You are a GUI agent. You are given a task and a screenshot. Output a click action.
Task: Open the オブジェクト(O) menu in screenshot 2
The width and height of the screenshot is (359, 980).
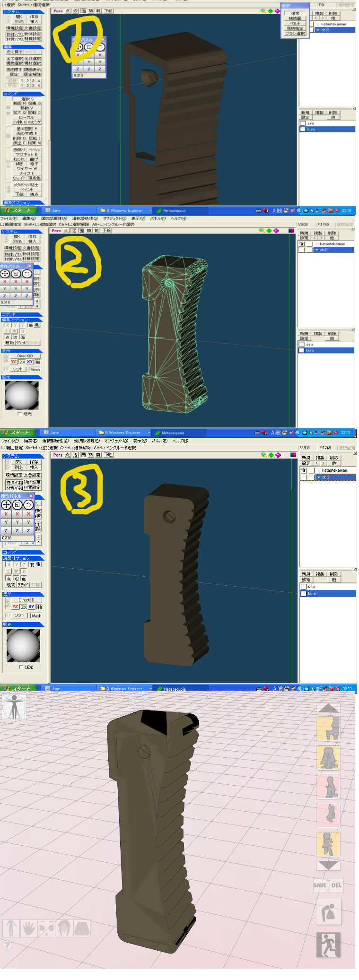click(115, 218)
